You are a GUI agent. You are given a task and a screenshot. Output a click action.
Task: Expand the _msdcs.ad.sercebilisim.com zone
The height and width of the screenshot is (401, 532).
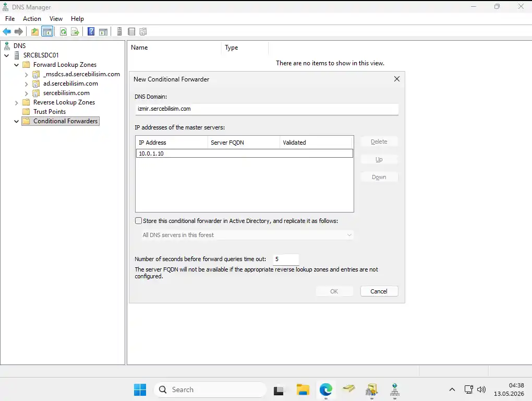pos(26,74)
